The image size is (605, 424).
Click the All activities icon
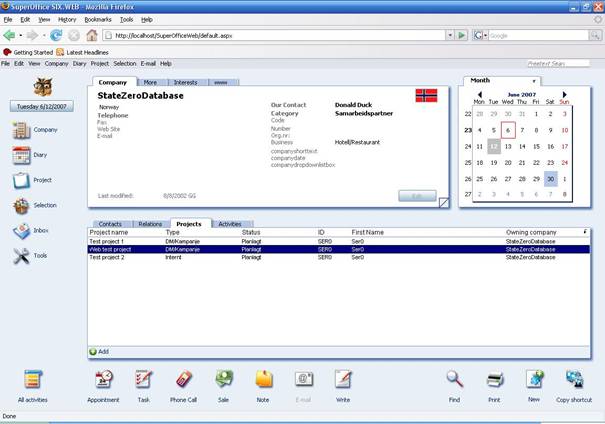pos(33,379)
